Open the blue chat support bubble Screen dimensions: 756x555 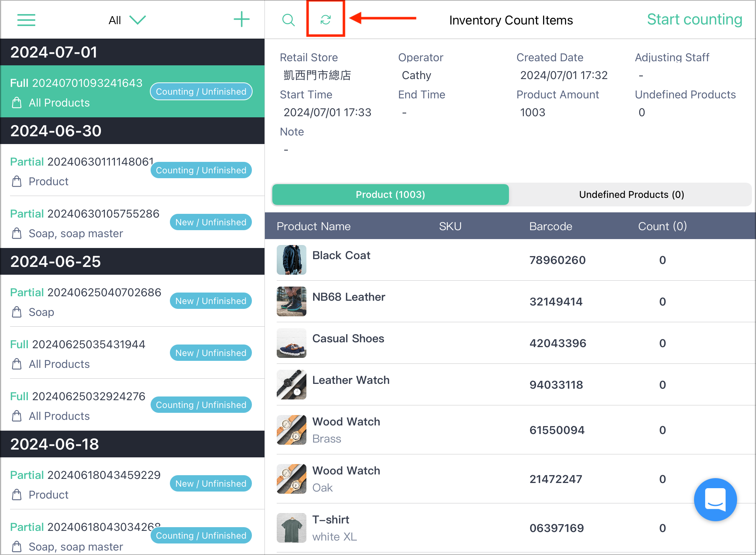(715, 499)
